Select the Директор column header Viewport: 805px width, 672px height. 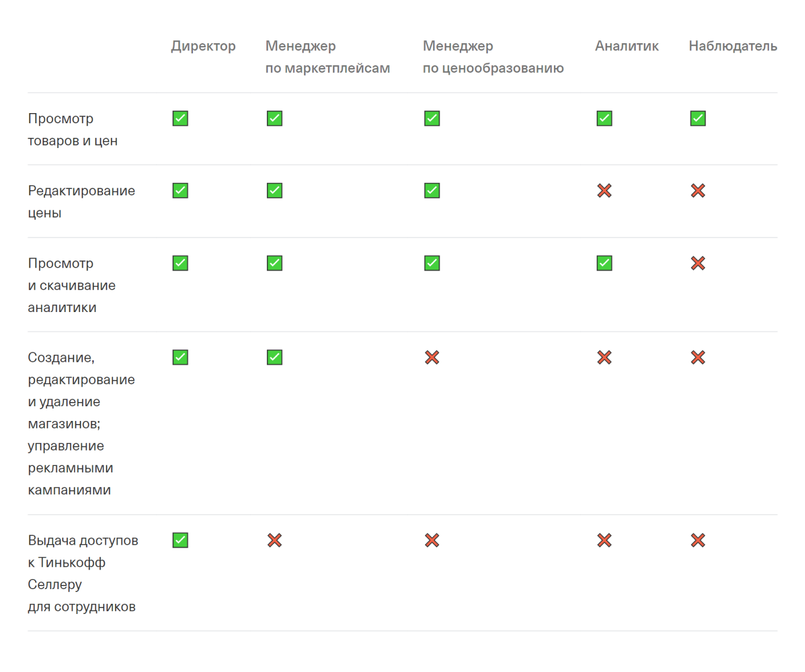(203, 46)
